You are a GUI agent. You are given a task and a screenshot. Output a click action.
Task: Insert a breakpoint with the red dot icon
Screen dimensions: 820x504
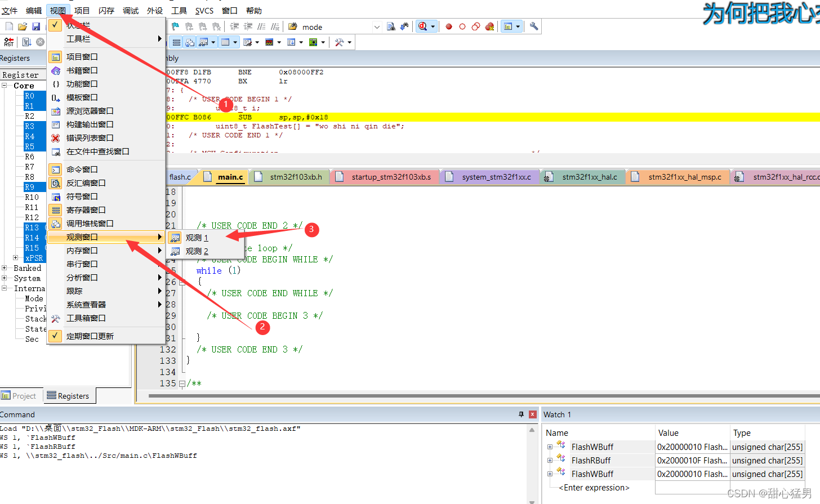coord(449,26)
